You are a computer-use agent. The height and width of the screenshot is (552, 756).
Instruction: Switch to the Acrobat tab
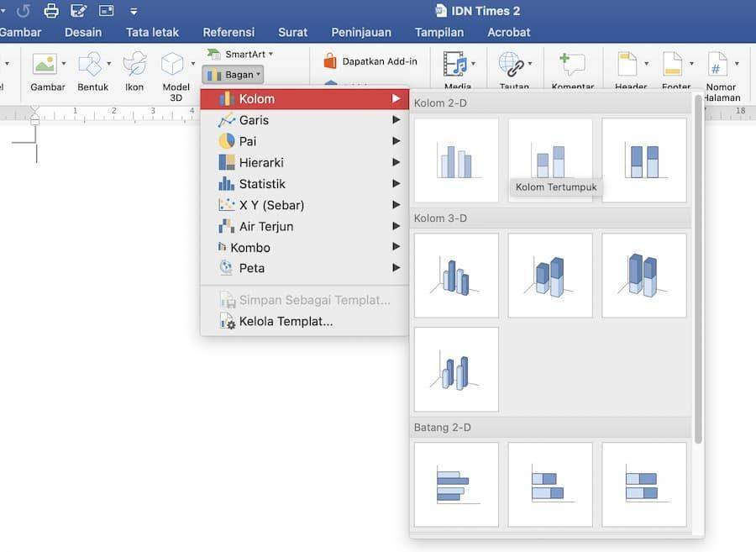[509, 32]
